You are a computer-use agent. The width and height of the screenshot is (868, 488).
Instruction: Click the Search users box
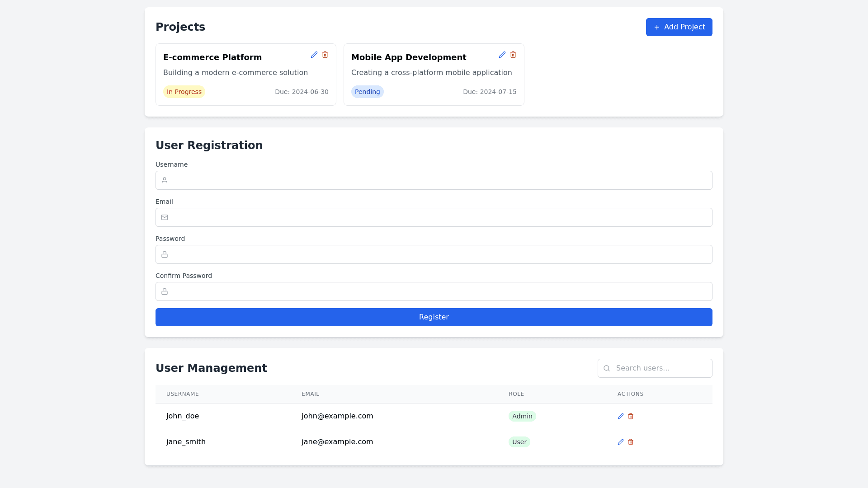click(x=660, y=368)
